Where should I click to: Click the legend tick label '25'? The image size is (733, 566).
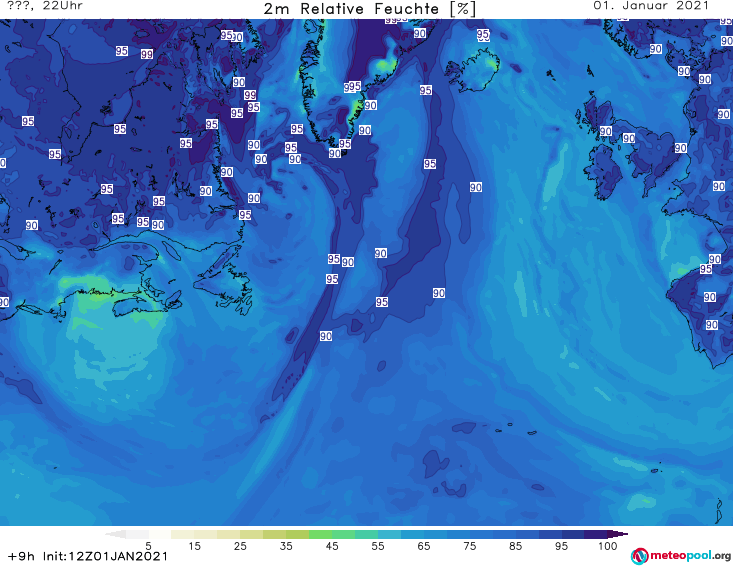pos(240,546)
